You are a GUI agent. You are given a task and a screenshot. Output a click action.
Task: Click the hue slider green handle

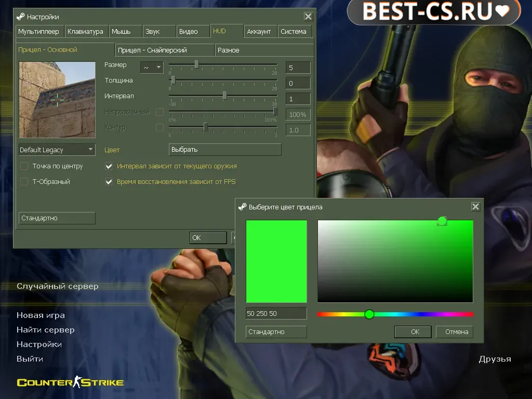point(369,314)
